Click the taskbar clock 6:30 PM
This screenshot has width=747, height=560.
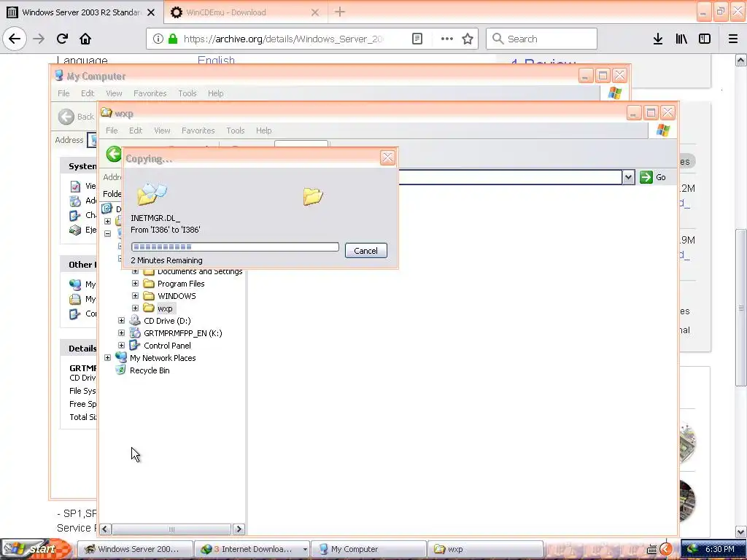(720, 549)
